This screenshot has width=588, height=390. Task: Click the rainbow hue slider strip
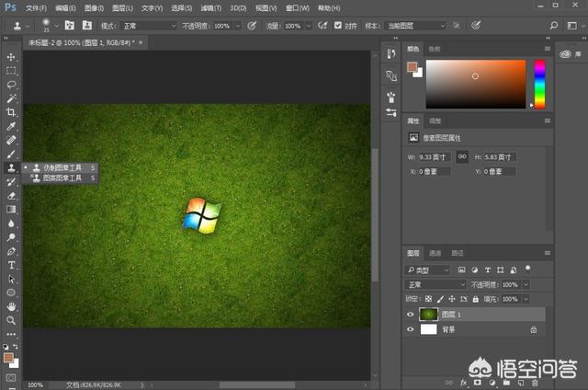point(539,83)
